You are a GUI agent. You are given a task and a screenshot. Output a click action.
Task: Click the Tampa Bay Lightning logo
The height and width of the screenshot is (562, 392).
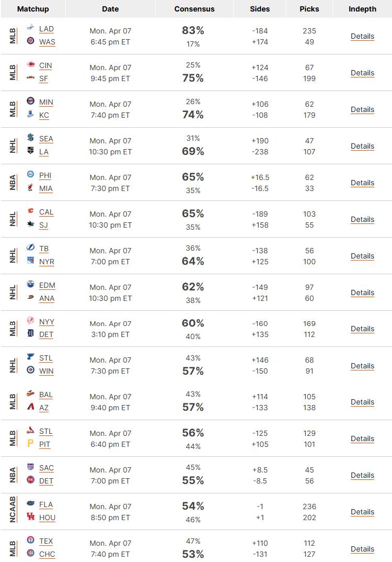pyautogui.click(x=31, y=248)
